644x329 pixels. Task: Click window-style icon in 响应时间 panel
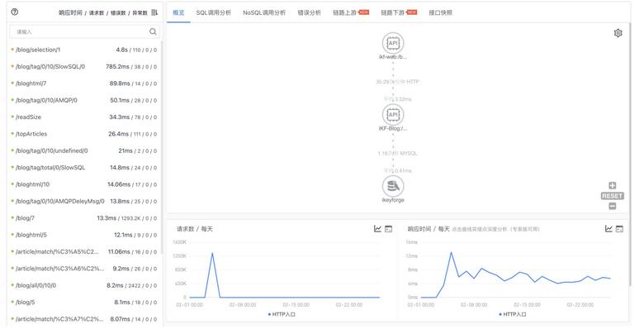[620, 229]
